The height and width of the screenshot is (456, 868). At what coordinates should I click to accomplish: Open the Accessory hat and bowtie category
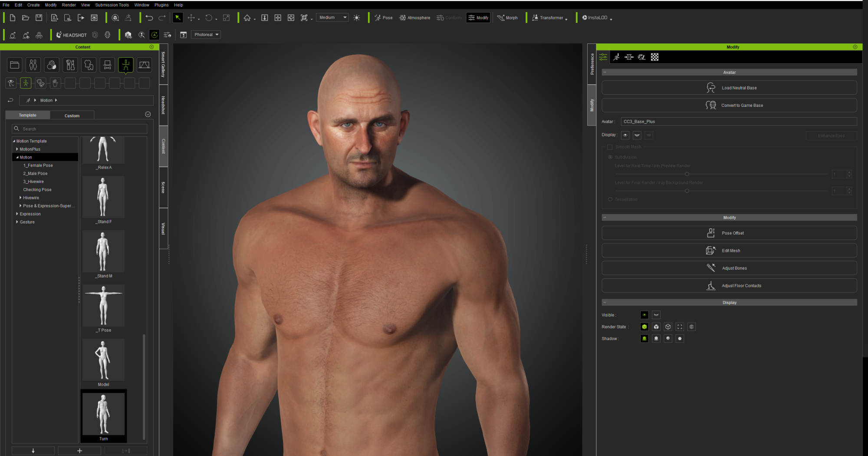107,65
